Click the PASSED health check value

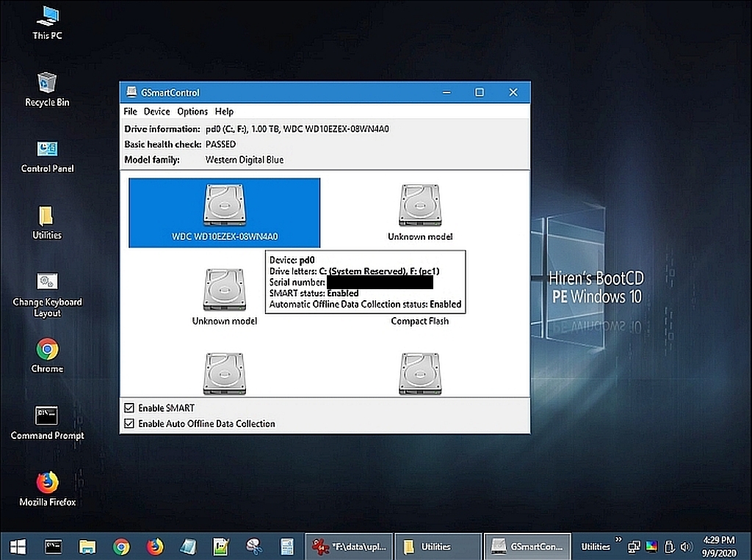click(x=220, y=145)
